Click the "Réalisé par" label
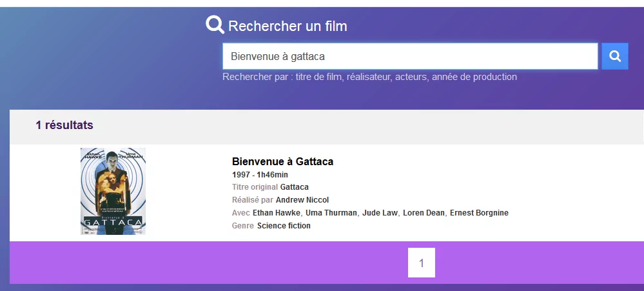644x291 pixels. coord(253,200)
